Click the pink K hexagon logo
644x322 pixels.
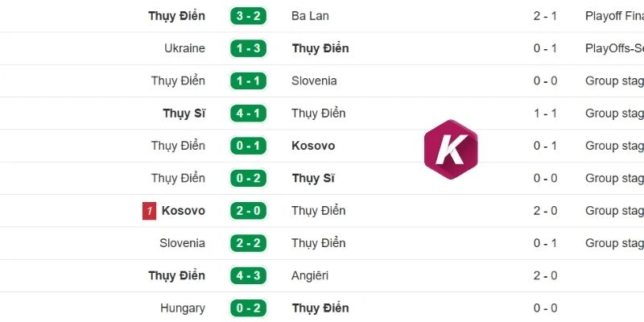point(451,149)
